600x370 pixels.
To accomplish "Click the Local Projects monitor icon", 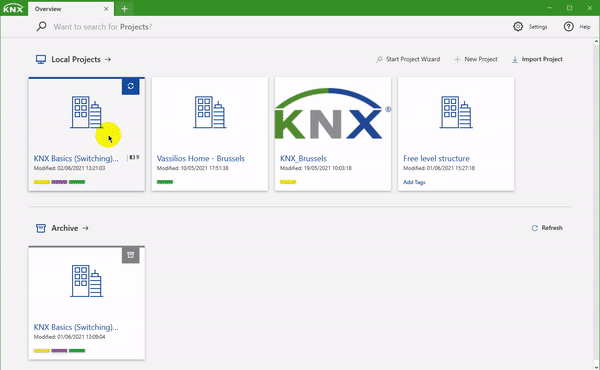I will point(41,59).
